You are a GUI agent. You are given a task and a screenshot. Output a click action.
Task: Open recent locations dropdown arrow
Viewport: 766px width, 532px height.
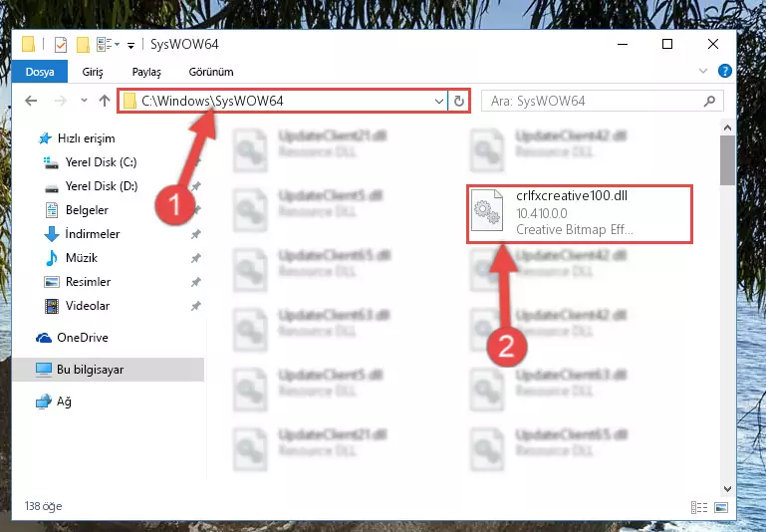84,101
